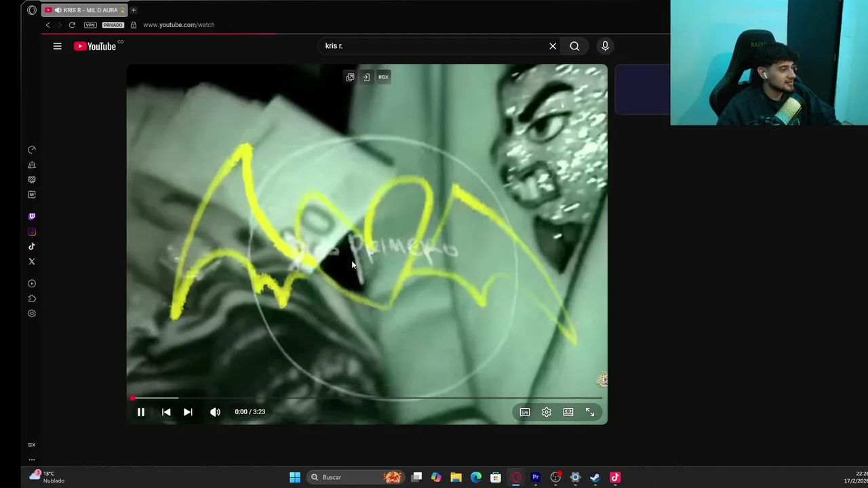Open Premiere Pro from taskbar
The image size is (868, 488).
[536, 477]
